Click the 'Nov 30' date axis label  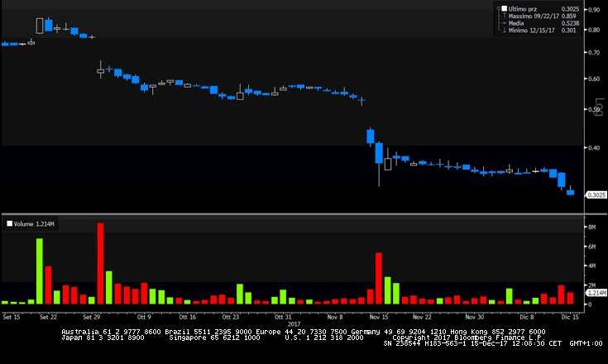click(x=475, y=317)
